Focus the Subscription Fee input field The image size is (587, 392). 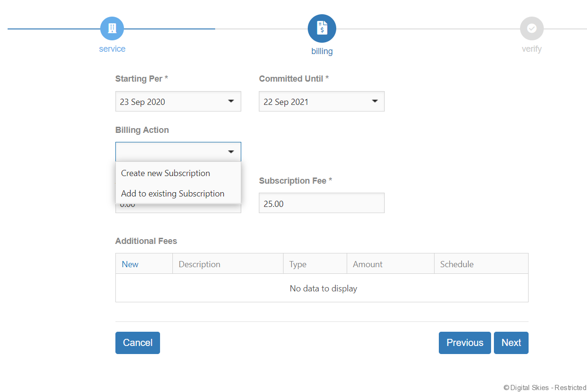click(322, 203)
